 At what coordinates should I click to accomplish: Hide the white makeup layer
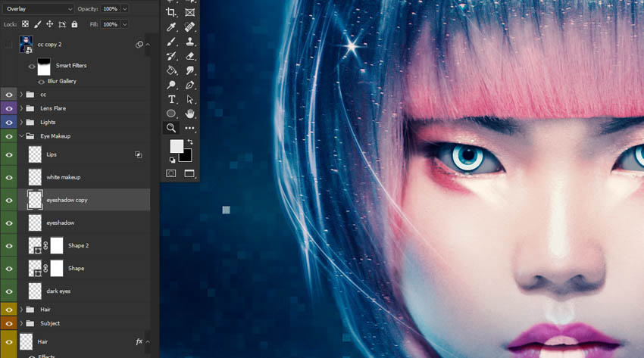[x=8, y=178]
